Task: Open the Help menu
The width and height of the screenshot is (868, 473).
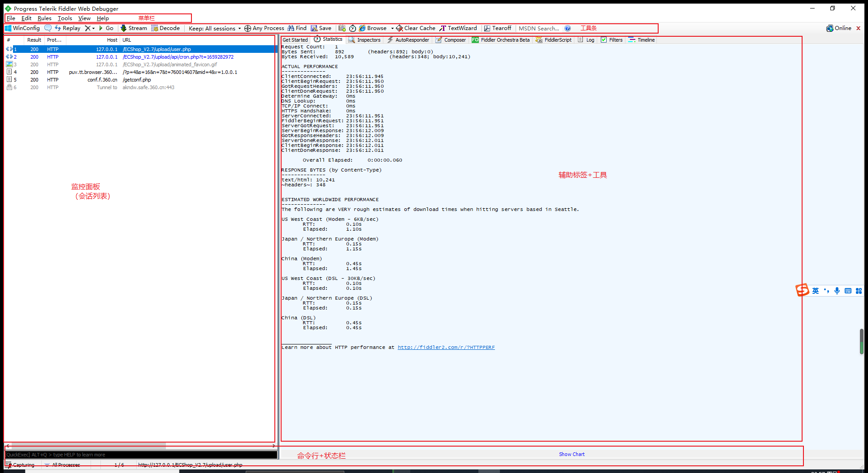Action: pyautogui.click(x=103, y=18)
